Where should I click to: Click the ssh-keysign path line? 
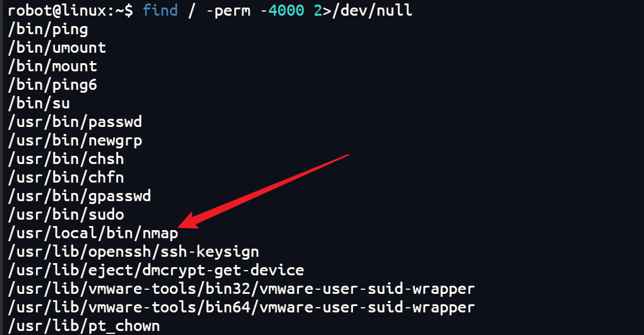(x=133, y=252)
